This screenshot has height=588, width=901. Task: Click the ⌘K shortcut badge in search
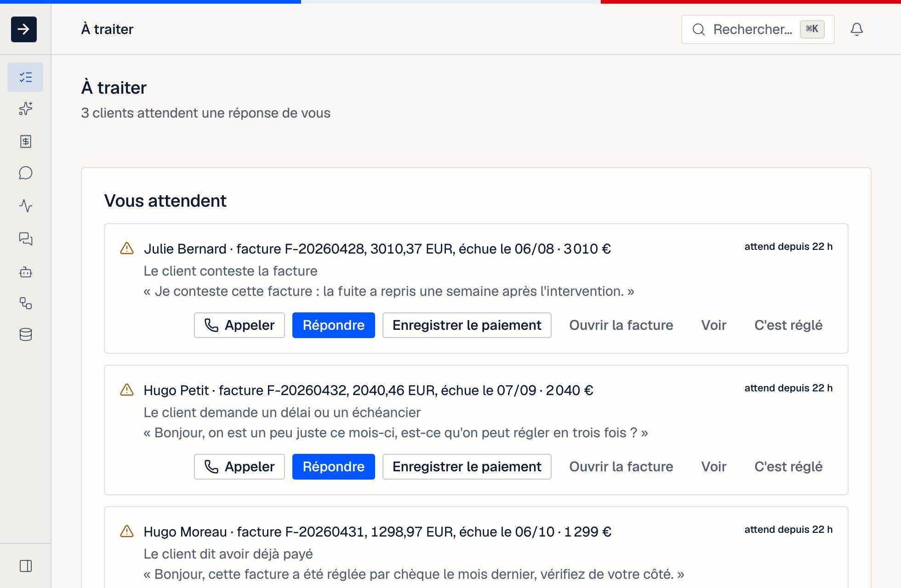812,29
